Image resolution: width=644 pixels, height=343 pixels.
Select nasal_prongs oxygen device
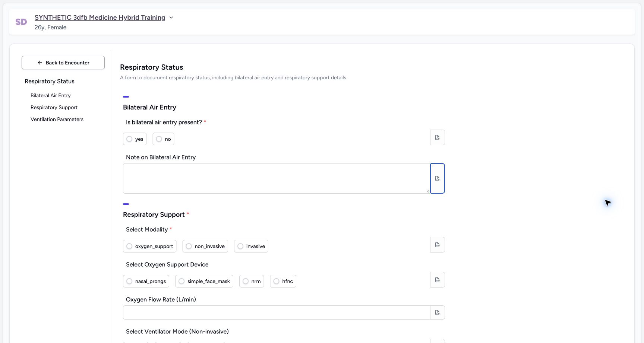[x=146, y=281]
